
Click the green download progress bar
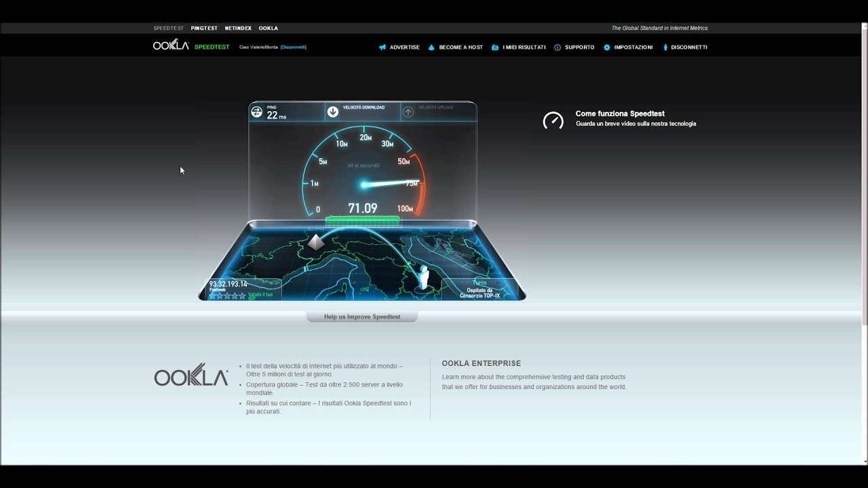tap(362, 220)
